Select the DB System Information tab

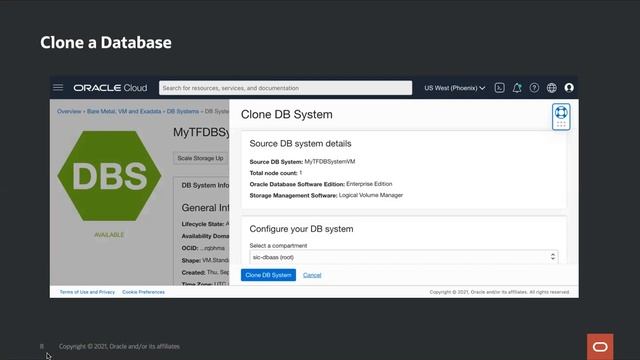[205, 185]
